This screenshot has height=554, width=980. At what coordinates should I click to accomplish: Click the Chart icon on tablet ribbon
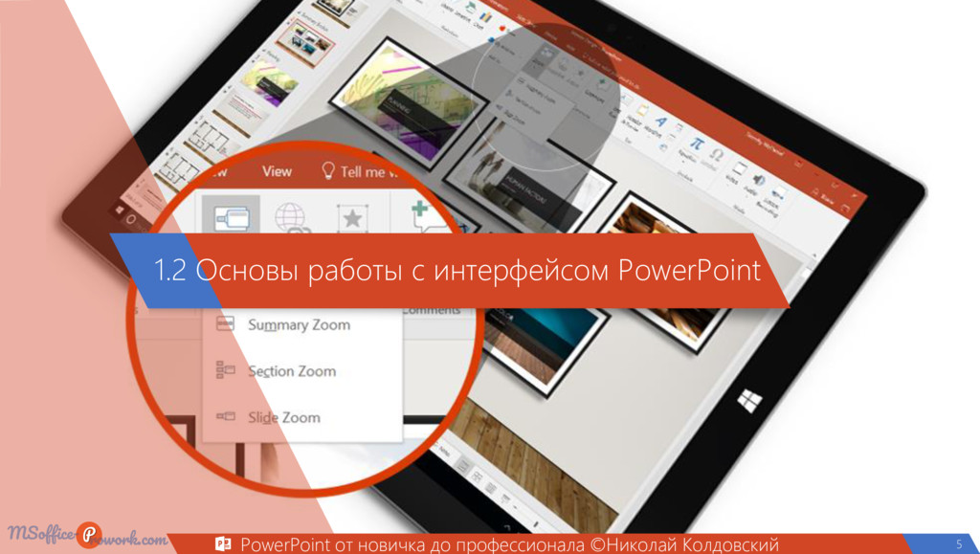[486, 19]
